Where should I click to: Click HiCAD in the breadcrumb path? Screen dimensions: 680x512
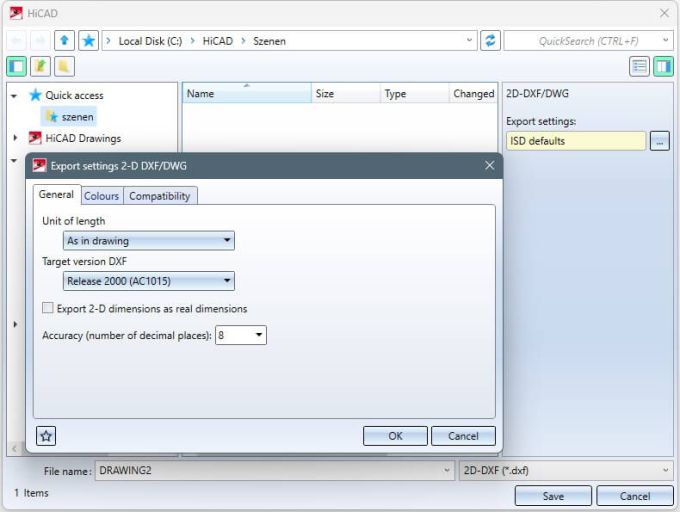coord(218,41)
